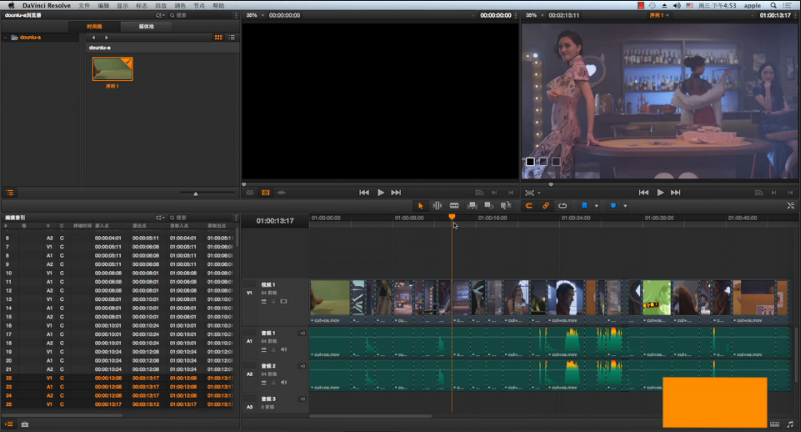
Task: Toggle A2 auto track selector
Action: click(x=264, y=382)
